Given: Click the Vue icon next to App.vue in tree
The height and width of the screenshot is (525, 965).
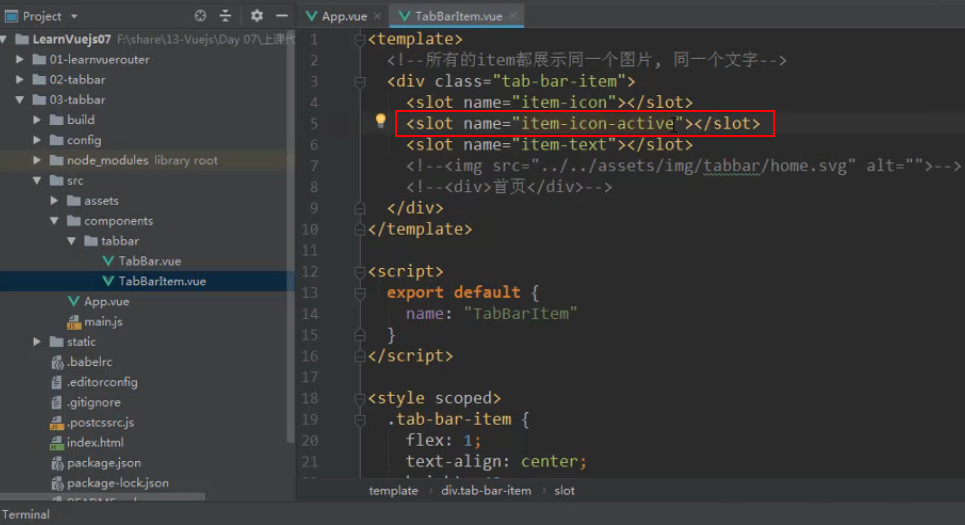Looking at the screenshot, I should [x=74, y=302].
